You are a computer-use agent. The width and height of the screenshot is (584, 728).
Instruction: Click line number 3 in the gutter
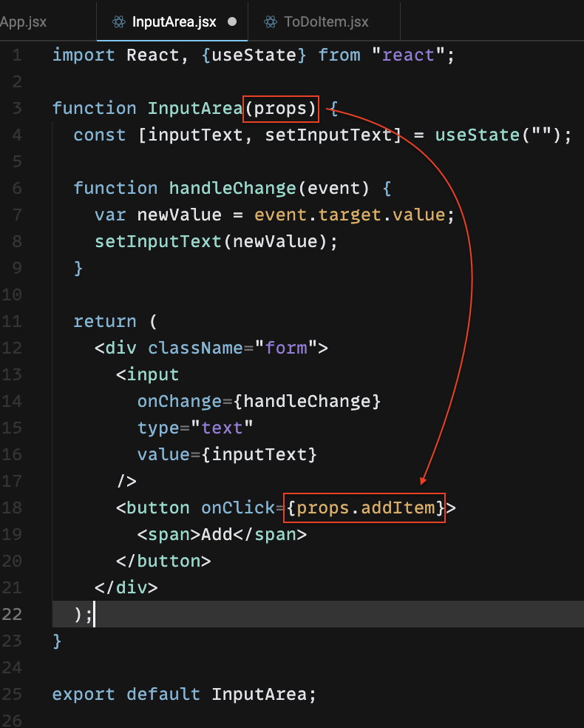pyautogui.click(x=17, y=109)
